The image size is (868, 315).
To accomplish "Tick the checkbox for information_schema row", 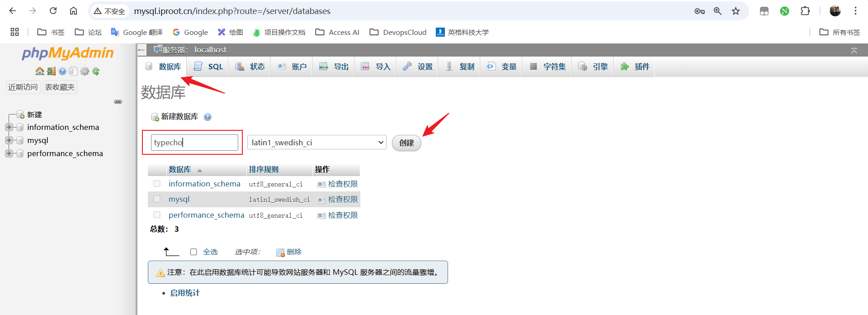I will coord(157,184).
